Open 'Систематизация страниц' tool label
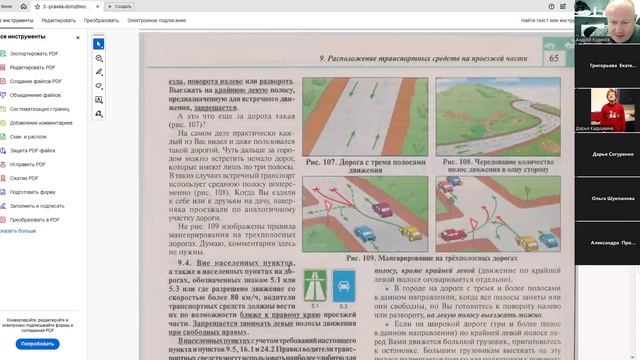 (x=40, y=109)
